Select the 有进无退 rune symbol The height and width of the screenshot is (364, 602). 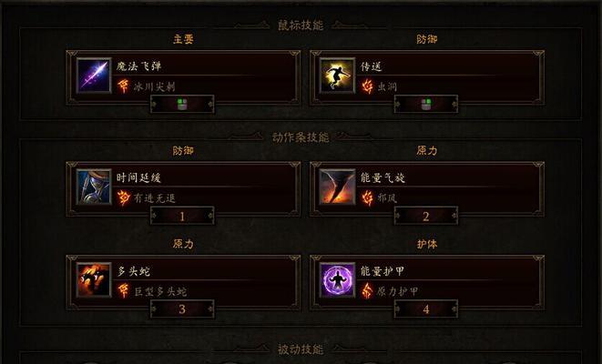[124, 197]
